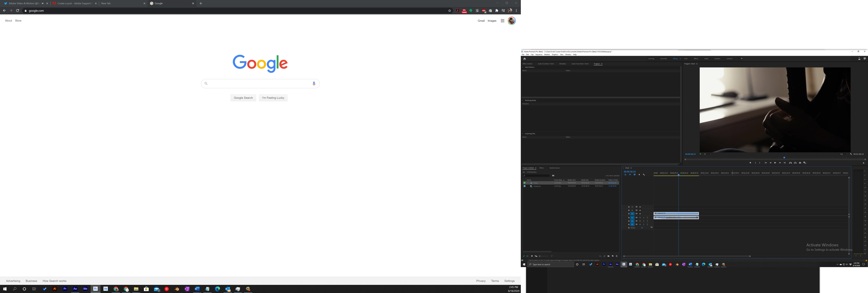868x293 pixels.
Task: Click the Export Frame camera icon
Action: click(x=800, y=163)
